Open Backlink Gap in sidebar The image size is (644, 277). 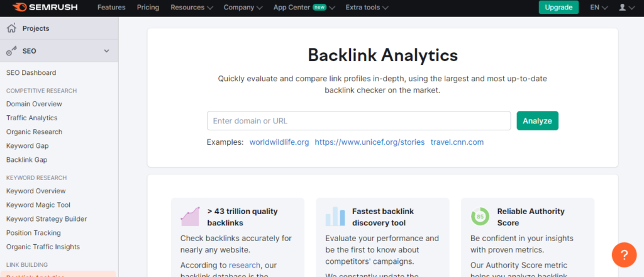[x=26, y=160]
